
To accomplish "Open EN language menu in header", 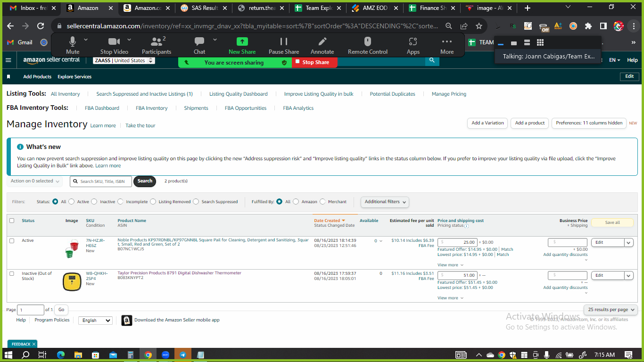I will point(614,60).
